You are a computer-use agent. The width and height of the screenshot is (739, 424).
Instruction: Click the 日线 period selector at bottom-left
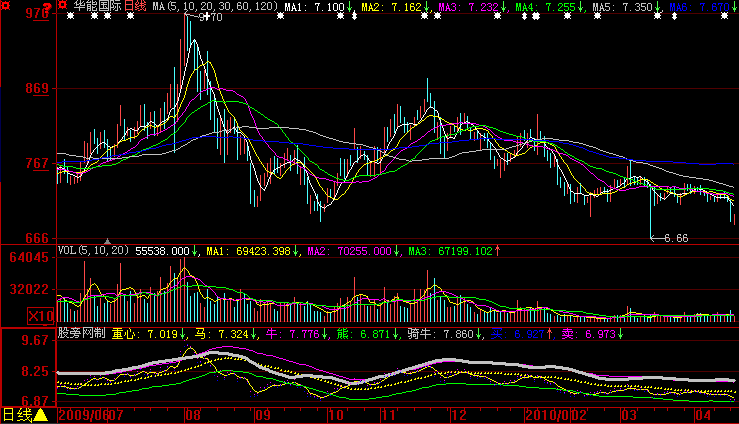[x=17, y=414]
